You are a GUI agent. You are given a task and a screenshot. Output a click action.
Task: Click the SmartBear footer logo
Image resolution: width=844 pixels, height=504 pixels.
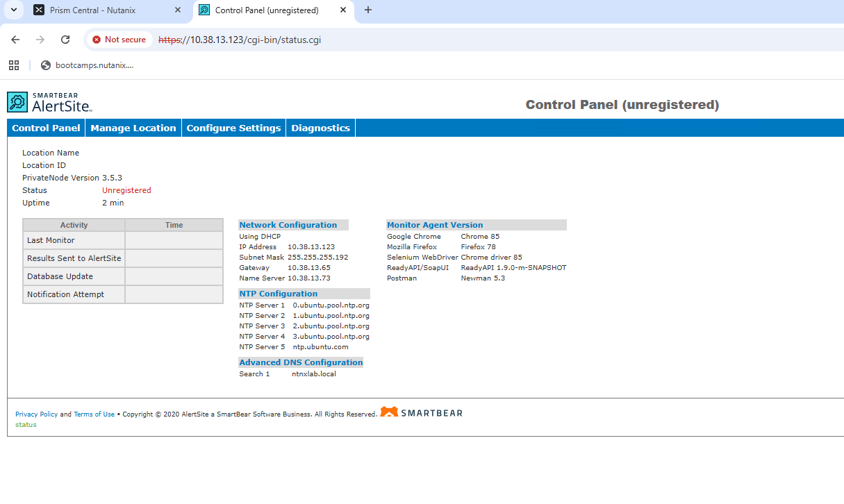point(422,412)
